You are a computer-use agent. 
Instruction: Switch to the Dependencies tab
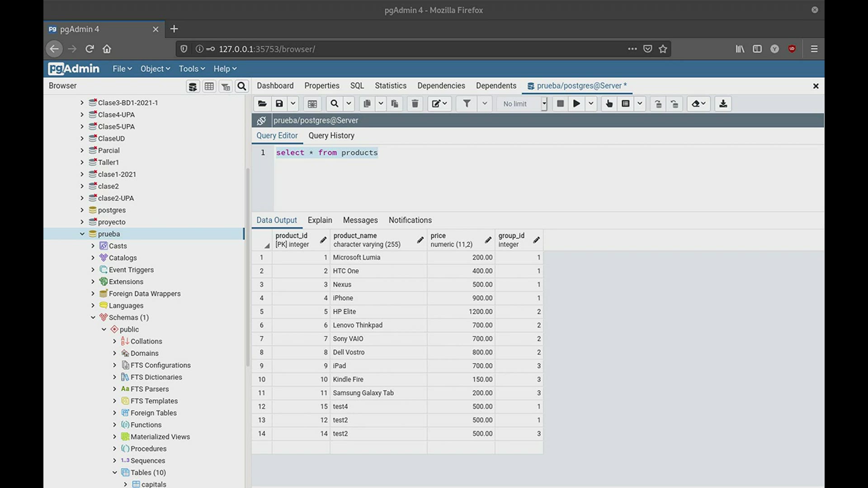pyautogui.click(x=441, y=86)
